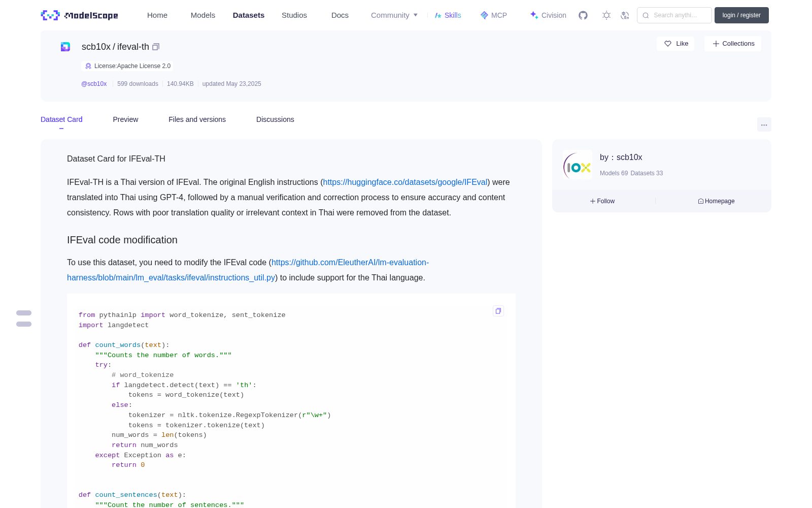Add dataset to Collections
Screen dimensions: 812x508
pyautogui.click(x=733, y=44)
